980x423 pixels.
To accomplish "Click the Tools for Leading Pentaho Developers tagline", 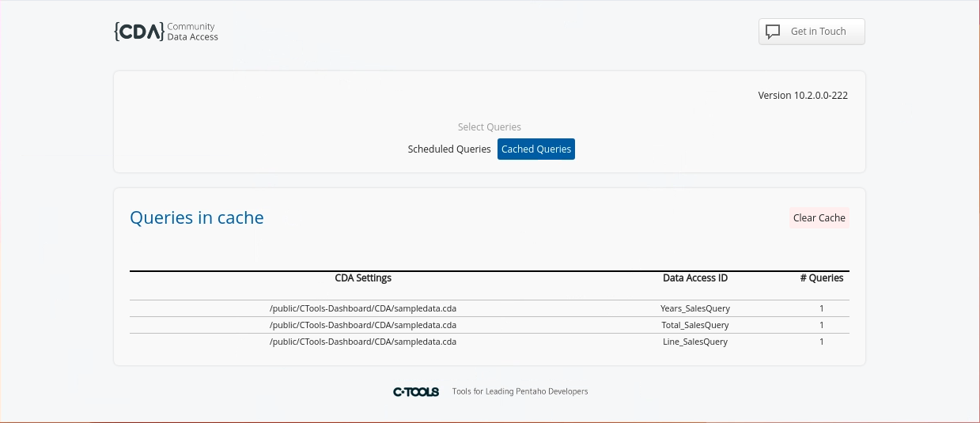I will (520, 391).
